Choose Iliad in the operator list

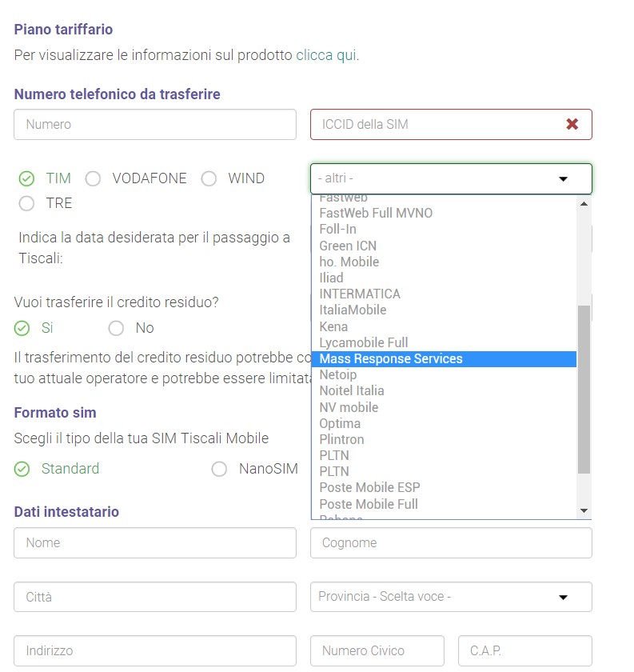click(331, 278)
